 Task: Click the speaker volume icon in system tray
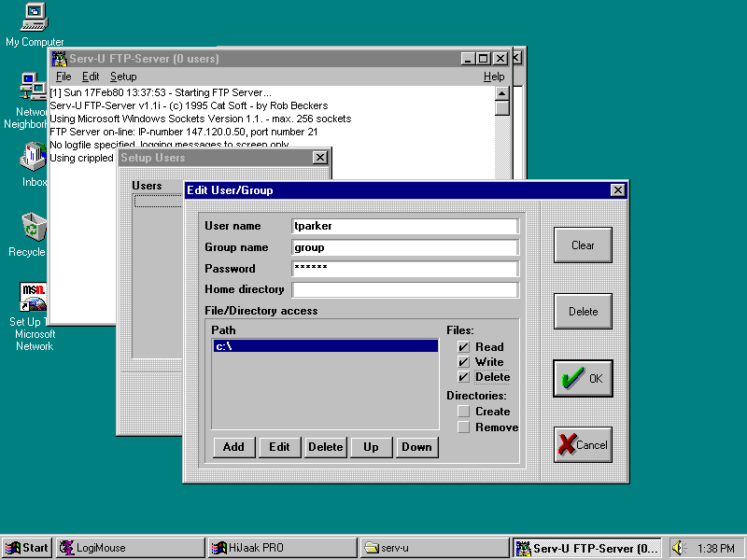point(679,548)
